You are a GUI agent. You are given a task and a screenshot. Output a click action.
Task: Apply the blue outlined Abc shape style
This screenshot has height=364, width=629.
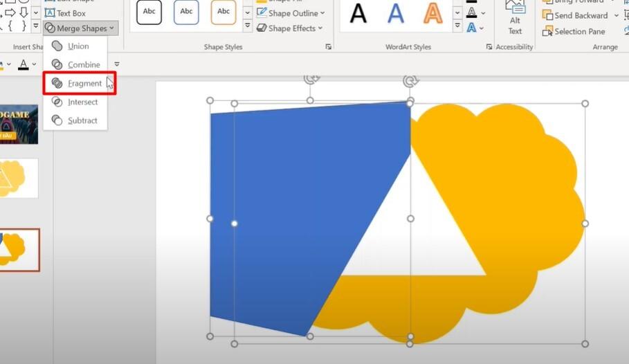coord(186,12)
